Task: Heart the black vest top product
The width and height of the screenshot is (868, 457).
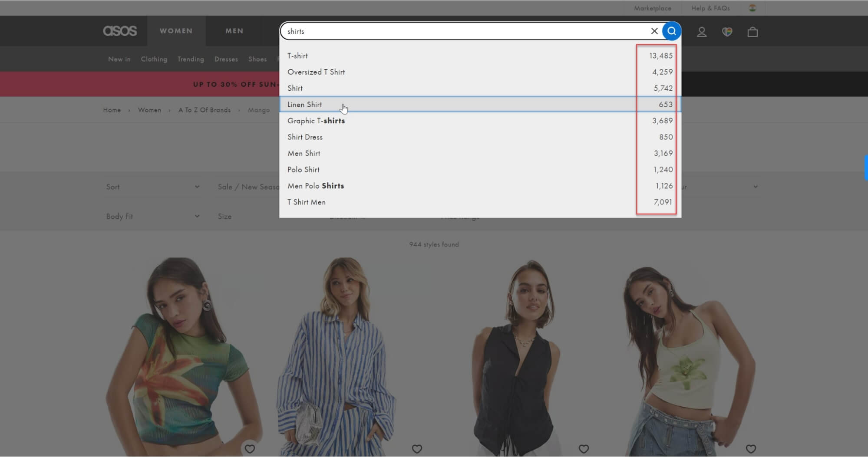Action: [x=584, y=449]
